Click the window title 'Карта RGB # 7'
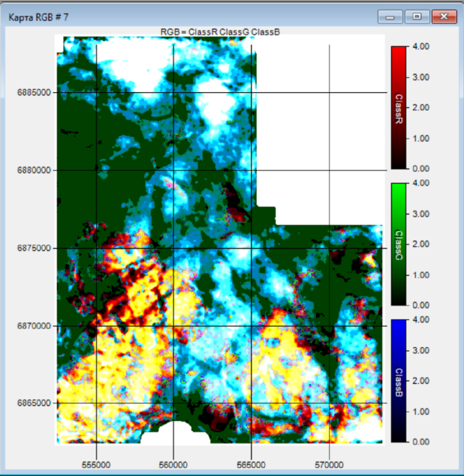The height and width of the screenshot is (476, 464). click(38, 17)
